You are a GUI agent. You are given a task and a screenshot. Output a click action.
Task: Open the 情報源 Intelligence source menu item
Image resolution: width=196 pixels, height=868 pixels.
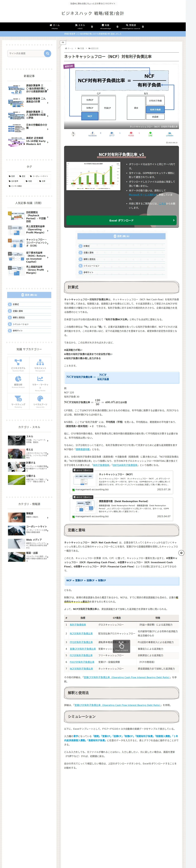(131, 27)
